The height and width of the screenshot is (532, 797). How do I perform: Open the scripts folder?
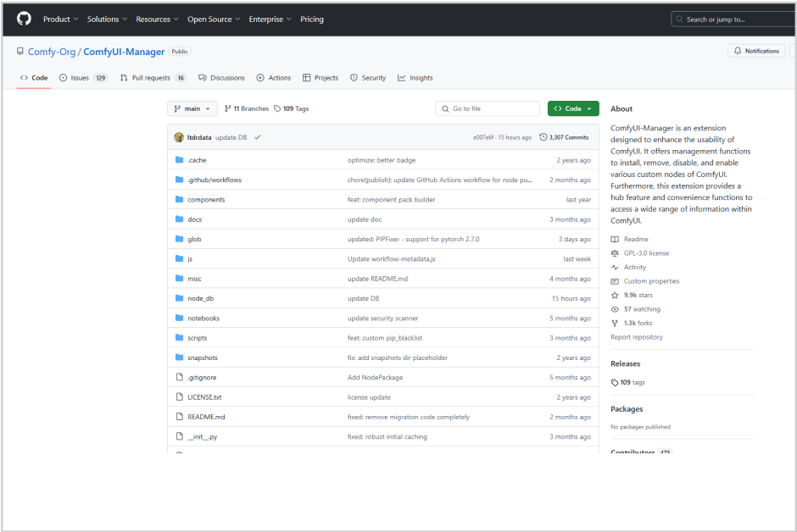point(198,339)
